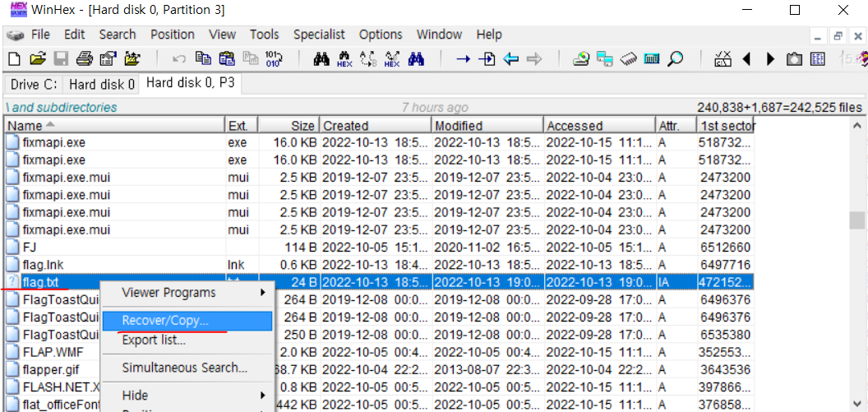Click the camera snapshot toolbar icon
868x412 pixels.
[794, 58]
